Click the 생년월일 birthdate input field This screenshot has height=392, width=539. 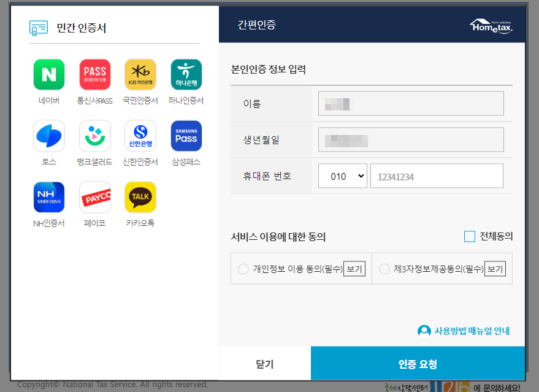coord(411,140)
